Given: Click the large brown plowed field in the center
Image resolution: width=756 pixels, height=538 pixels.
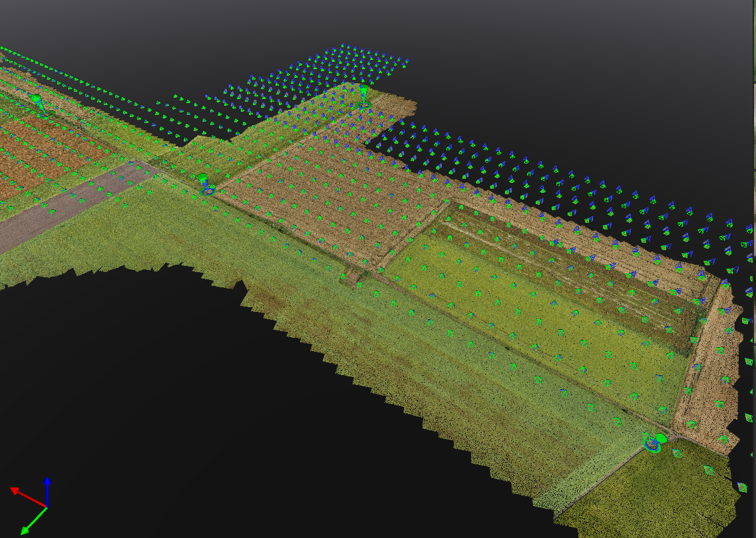Looking at the screenshot, I should click(x=333, y=198).
